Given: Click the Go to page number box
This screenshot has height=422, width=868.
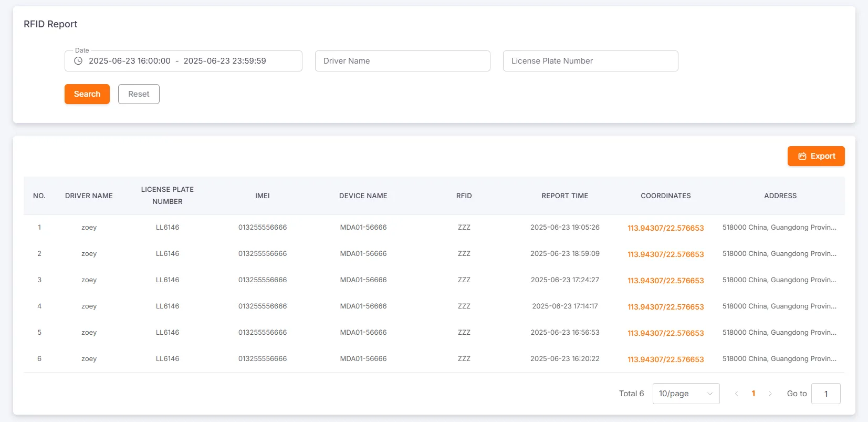Looking at the screenshot, I should (825, 394).
